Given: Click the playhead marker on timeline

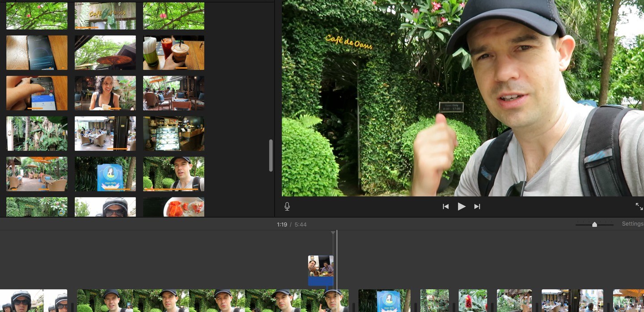Looking at the screenshot, I should coord(333,233).
